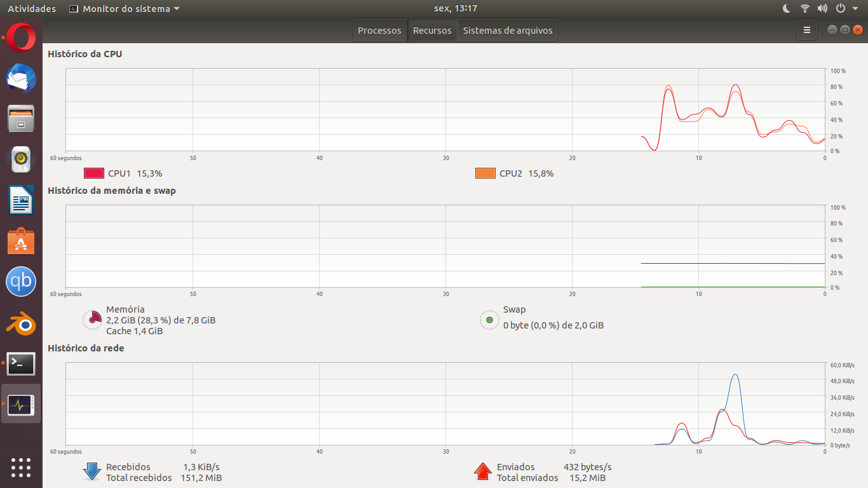The width and height of the screenshot is (868, 488).
Task: Click the Swap 0 byte usage text
Action: tap(553, 325)
